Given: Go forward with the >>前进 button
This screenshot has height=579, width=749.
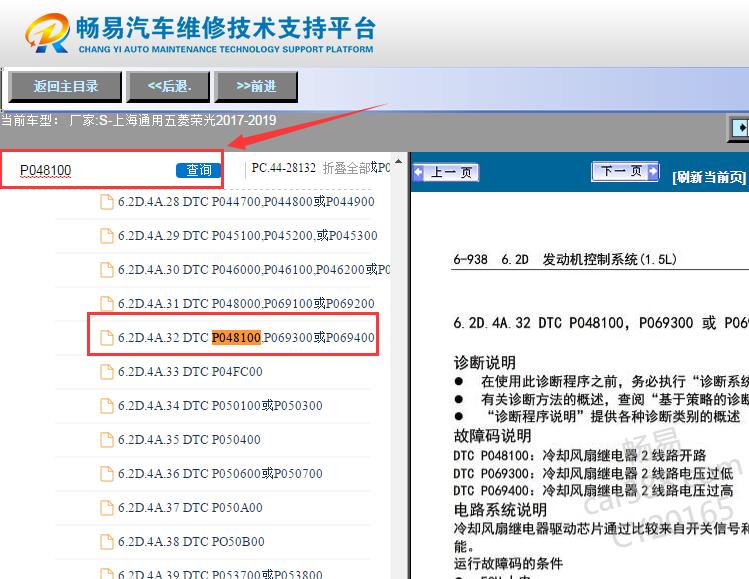Looking at the screenshot, I should coord(256,86).
